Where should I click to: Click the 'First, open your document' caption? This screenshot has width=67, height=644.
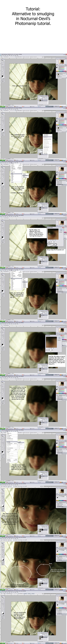click(x=20, y=86)
